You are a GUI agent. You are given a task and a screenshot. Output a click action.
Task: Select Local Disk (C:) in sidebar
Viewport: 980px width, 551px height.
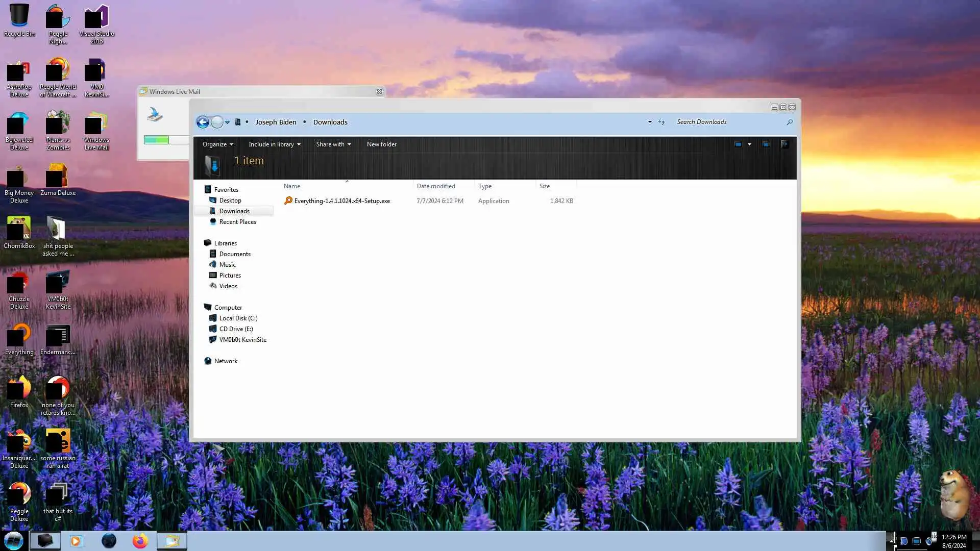(238, 318)
